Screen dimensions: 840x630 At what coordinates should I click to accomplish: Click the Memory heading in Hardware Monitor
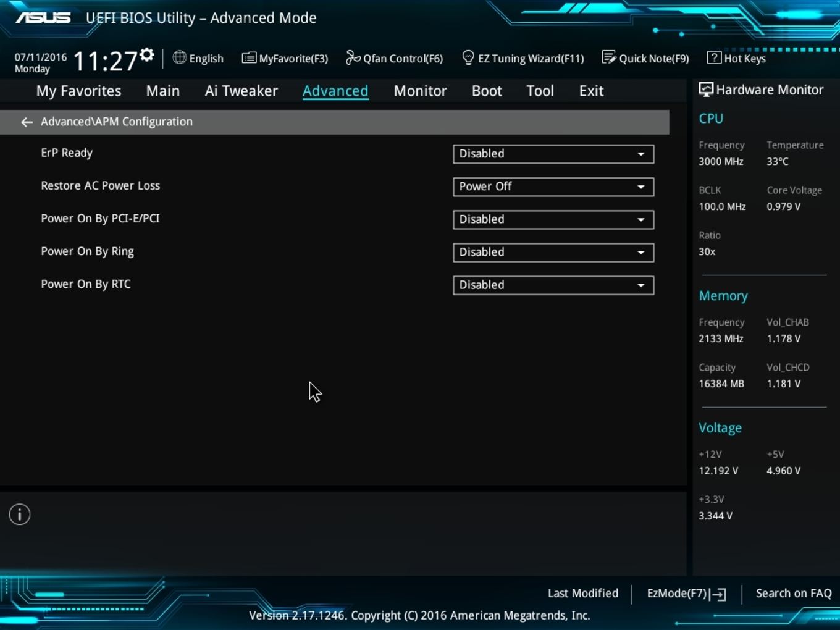click(x=723, y=296)
